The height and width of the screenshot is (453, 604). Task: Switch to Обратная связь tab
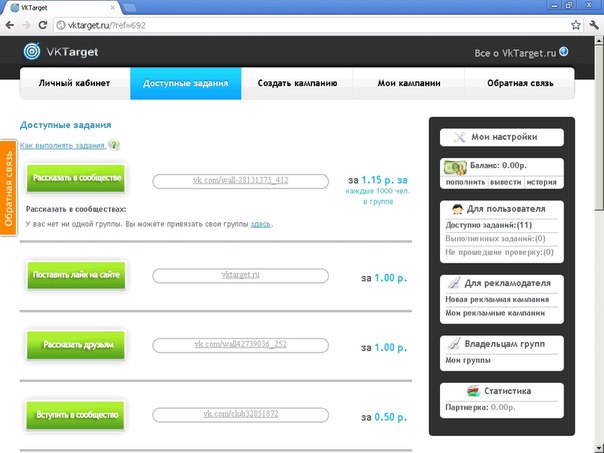click(520, 83)
